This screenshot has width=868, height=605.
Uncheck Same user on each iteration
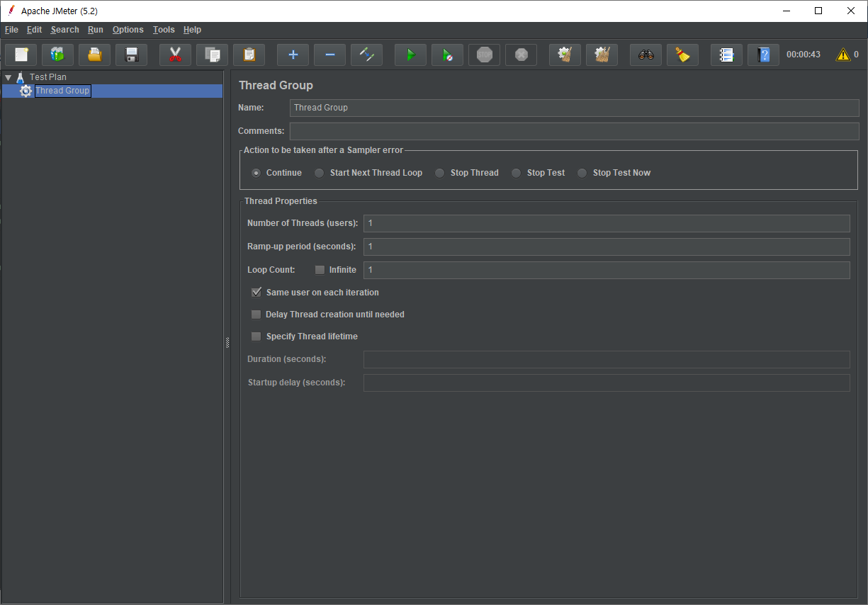click(x=257, y=293)
